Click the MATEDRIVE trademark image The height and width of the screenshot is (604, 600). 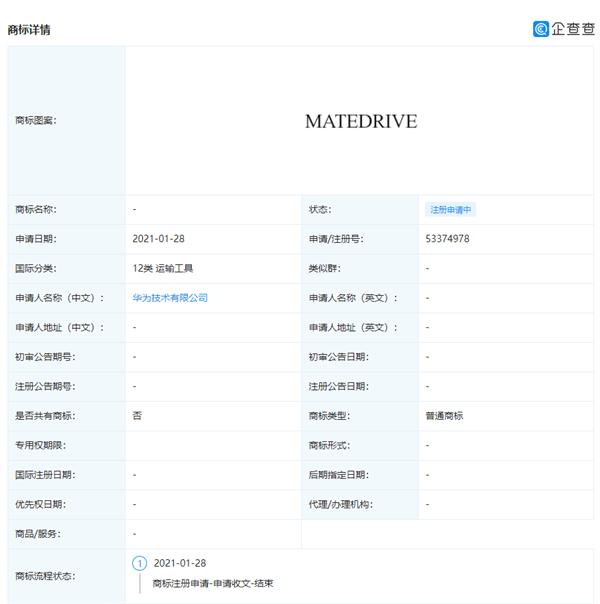pyautogui.click(x=361, y=122)
